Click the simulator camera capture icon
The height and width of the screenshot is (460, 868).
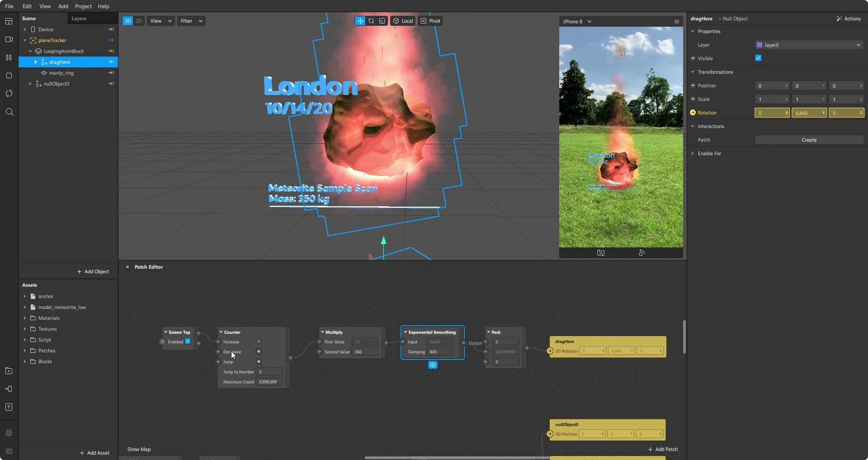[600, 253]
